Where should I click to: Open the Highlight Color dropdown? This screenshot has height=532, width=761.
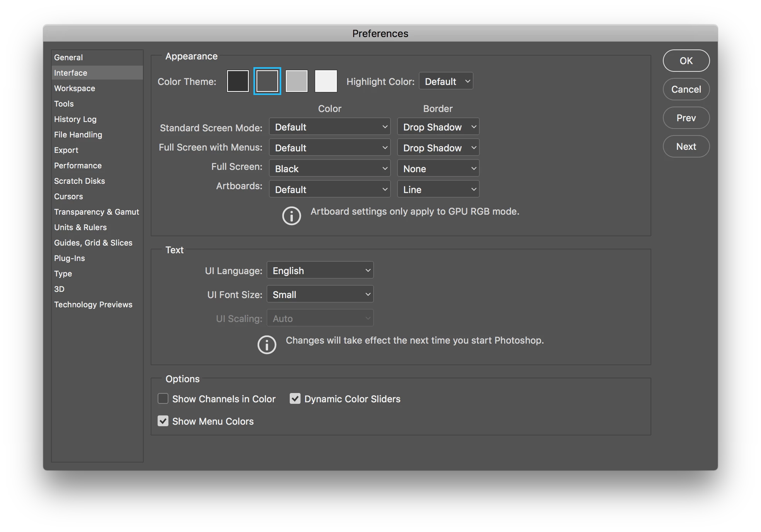446,81
